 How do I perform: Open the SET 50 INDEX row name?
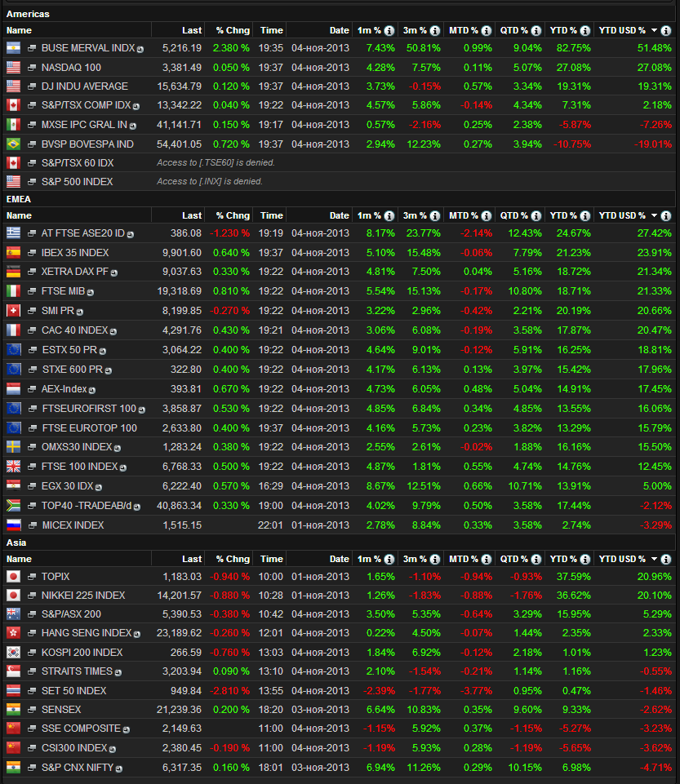[74, 691]
